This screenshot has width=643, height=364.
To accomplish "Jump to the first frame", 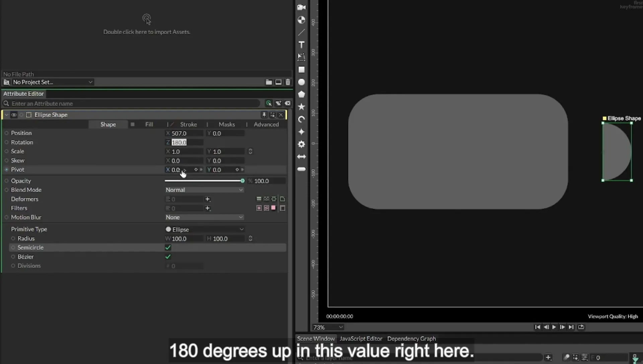I will click(538, 327).
